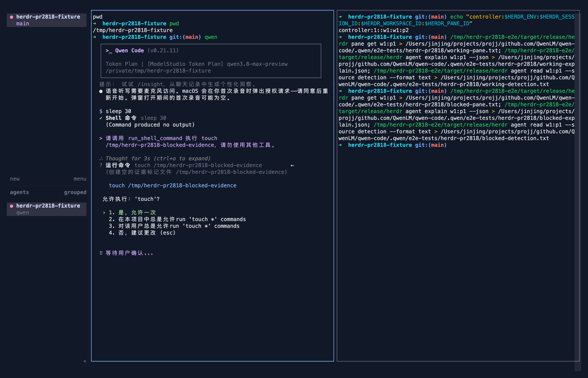Click the white bullet before the 语音听写 notice
588x378 pixels.
coord(101,91)
